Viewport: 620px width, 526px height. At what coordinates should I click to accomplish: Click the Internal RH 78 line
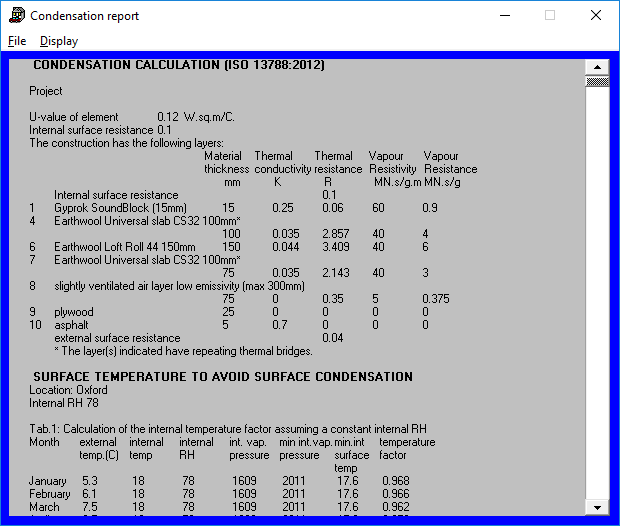(x=64, y=403)
